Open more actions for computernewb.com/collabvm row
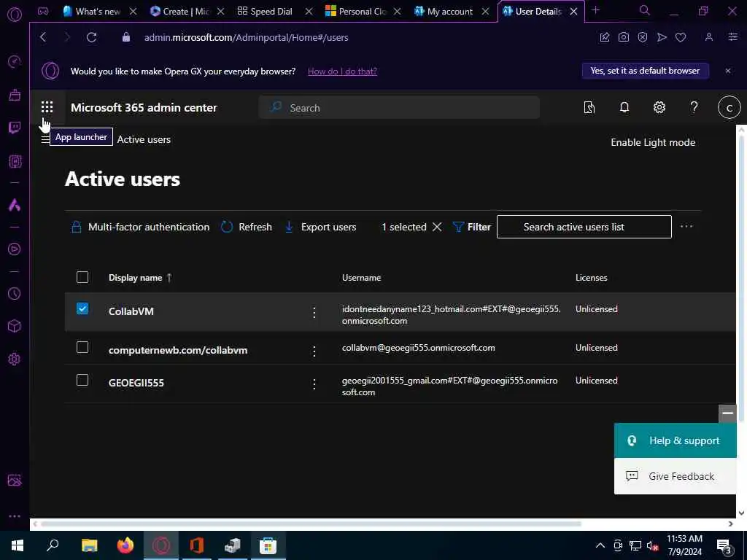Viewport: 747px width, 560px height. pyautogui.click(x=314, y=351)
